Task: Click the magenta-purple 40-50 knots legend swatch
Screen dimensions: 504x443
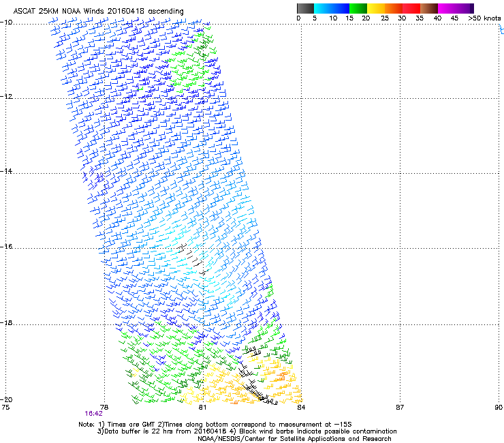Action: [456, 8]
